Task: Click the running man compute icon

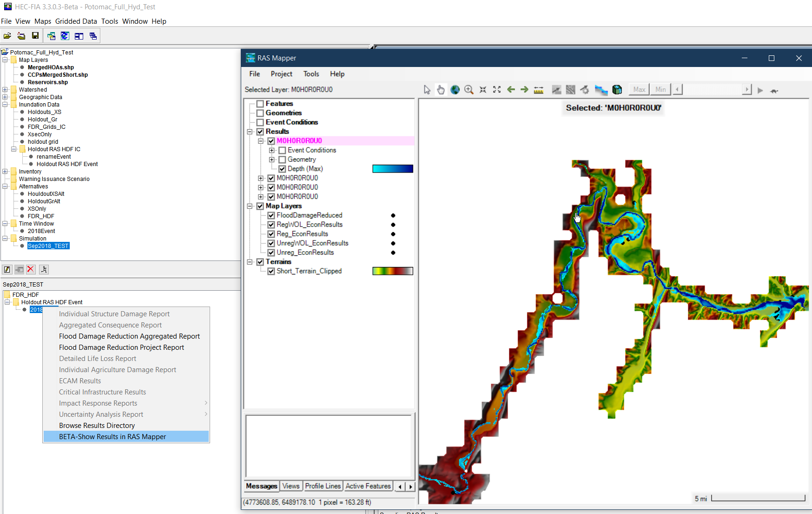Action: [x=44, y=269]
